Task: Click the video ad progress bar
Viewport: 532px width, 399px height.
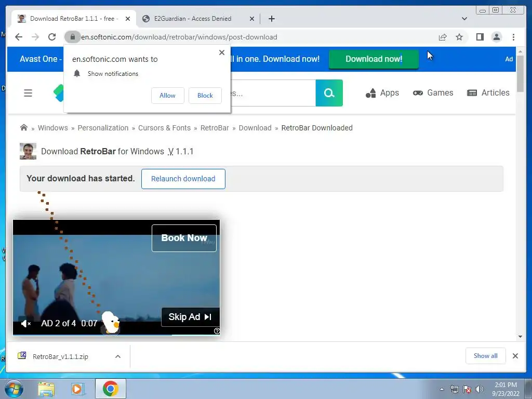Action: [x=116, y=335]
